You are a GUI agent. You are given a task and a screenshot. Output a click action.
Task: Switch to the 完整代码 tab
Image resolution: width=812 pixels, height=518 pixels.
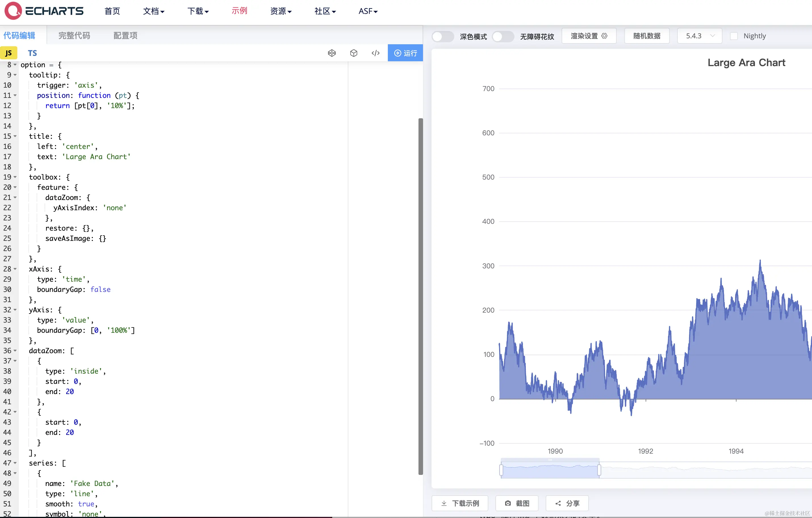pyautogui.click(x=74, y=35)
